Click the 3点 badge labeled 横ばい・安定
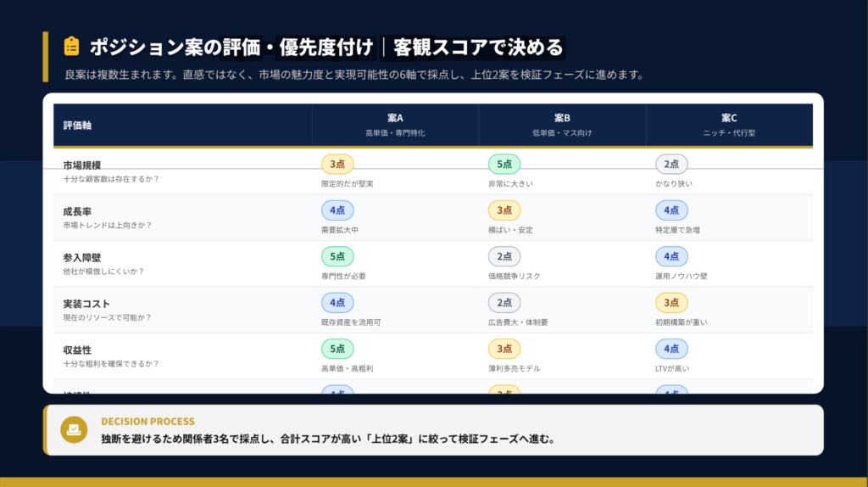The width and height of the screenshot is (868, 487). 504,210
